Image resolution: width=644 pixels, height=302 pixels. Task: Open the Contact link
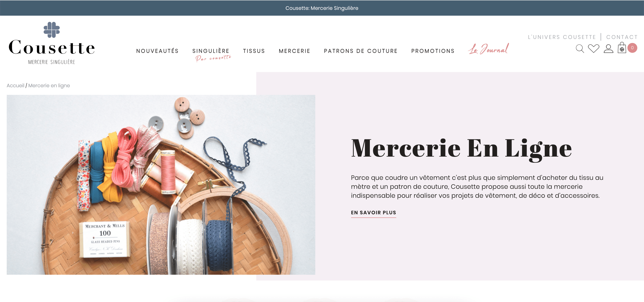tap(622, 37)
